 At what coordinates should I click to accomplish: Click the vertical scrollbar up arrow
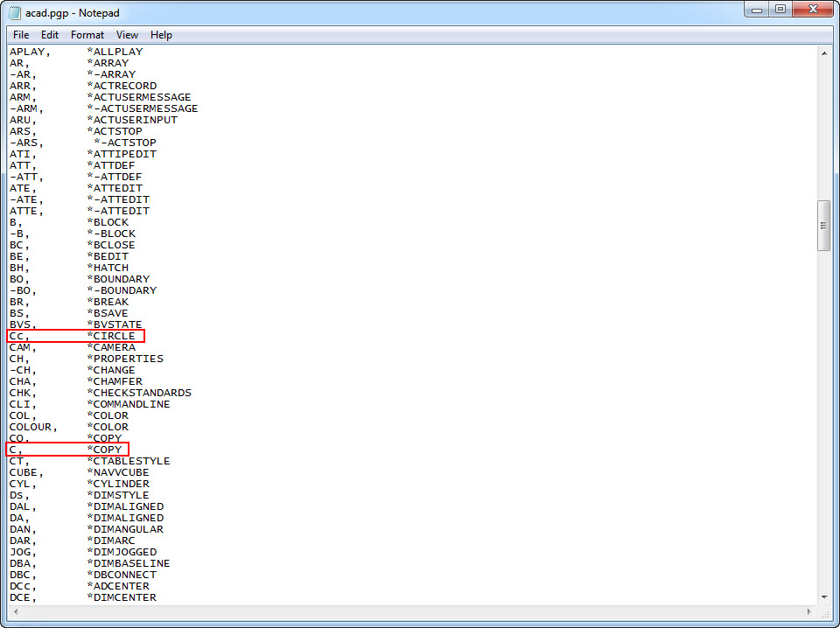click(824, 53)
